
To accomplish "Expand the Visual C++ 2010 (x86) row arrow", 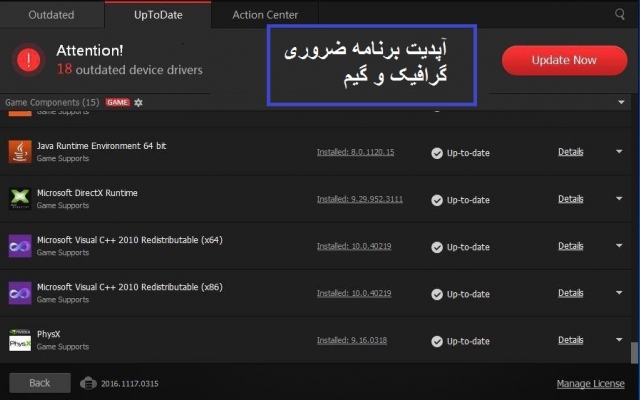I will pyautogui.click(x=619, y=293).
